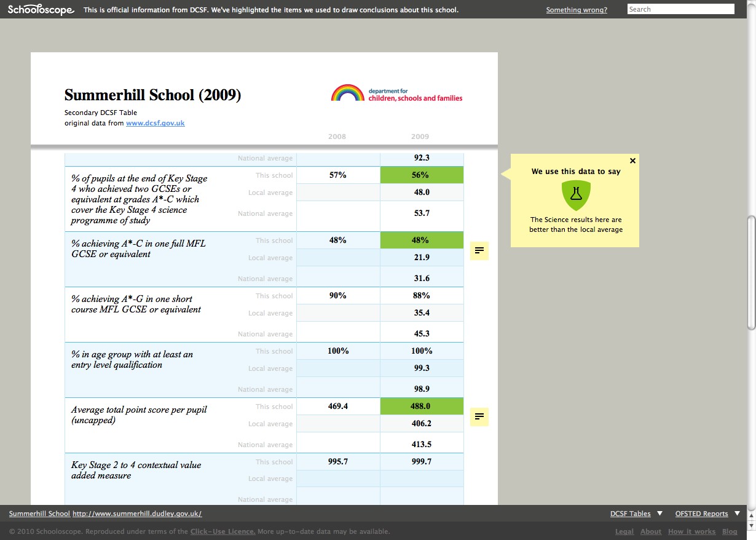Select the 35.4 local average short course value
Viewport: 756px width, 540px height.
[422, 312]
